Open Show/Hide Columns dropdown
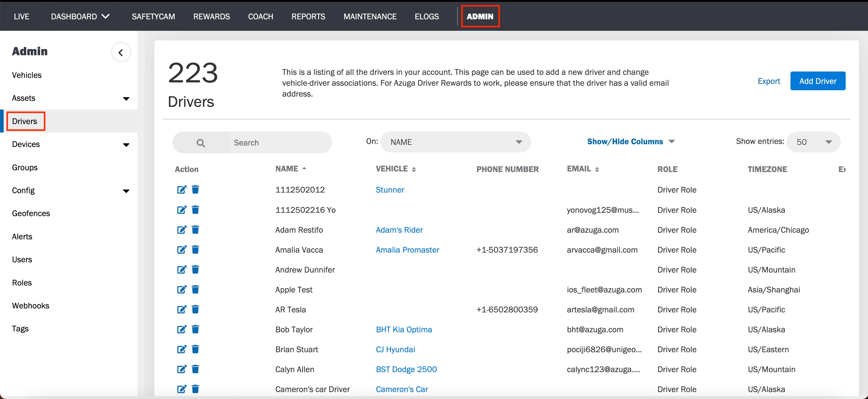 (x=631, y=142)
